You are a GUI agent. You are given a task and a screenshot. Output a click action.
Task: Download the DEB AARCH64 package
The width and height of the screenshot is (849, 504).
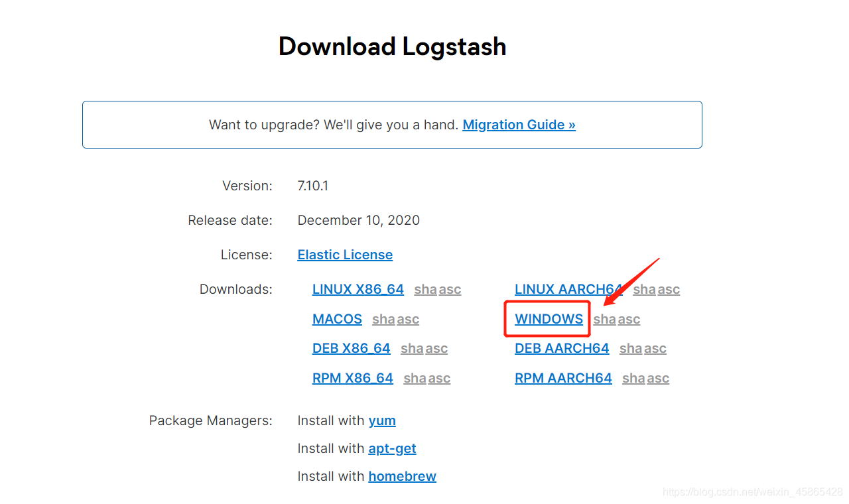click(562, 348)
